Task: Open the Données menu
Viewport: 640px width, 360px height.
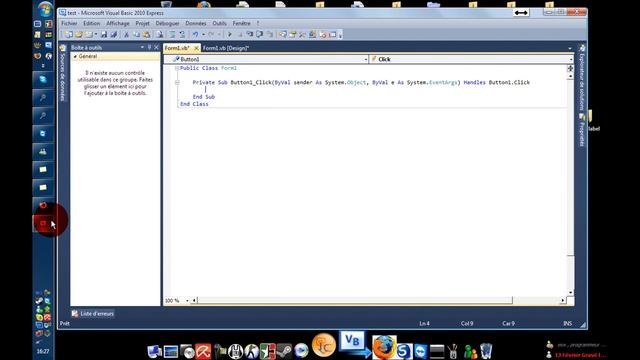Action: point(196,23)
